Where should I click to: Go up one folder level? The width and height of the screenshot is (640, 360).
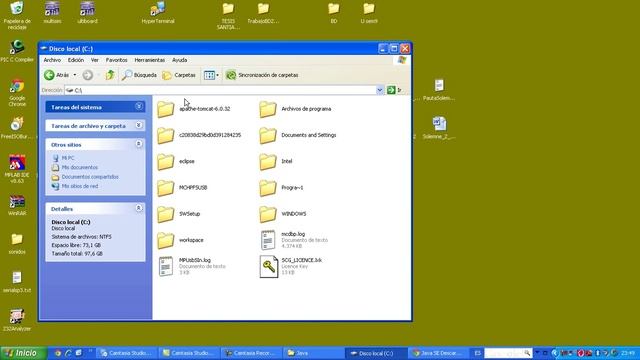110,75
